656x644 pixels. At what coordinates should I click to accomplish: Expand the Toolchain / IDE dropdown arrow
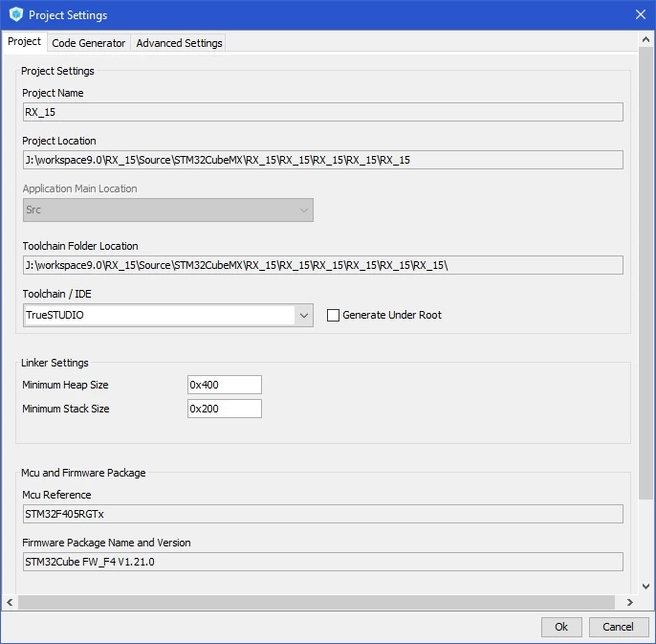pyautogui.click(x=304, y=315)
